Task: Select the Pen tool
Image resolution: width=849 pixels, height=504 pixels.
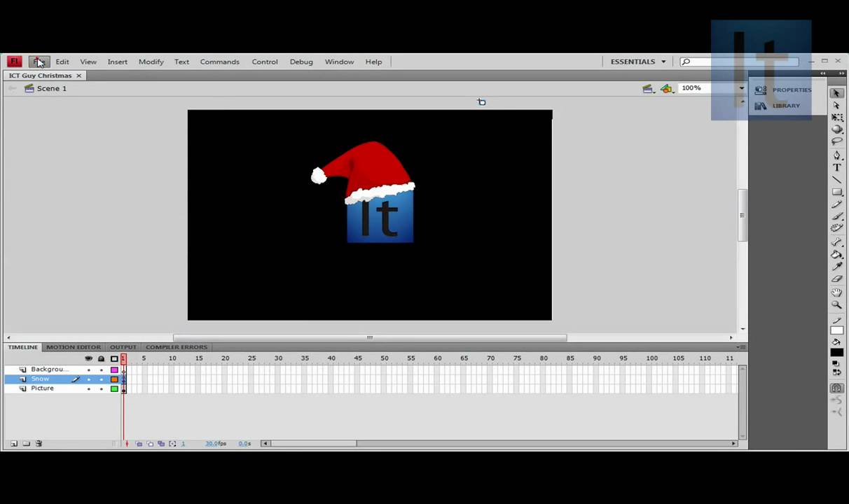Action: (x=836, y=155)
